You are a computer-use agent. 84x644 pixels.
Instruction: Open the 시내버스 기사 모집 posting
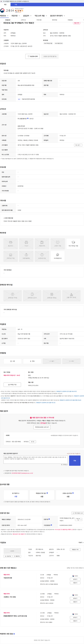10,597
